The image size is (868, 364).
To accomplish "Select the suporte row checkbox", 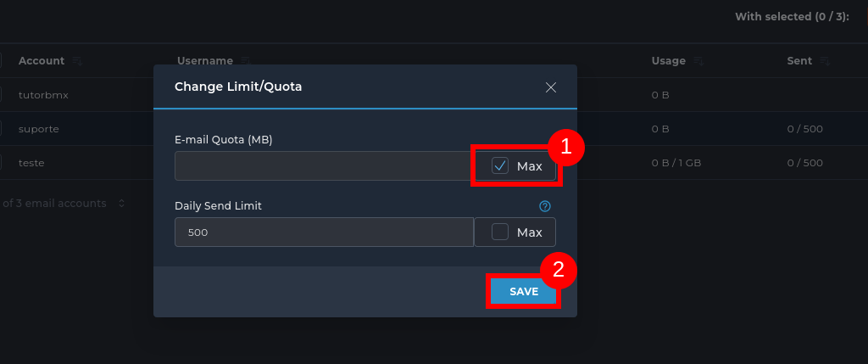I will point(1,129).
